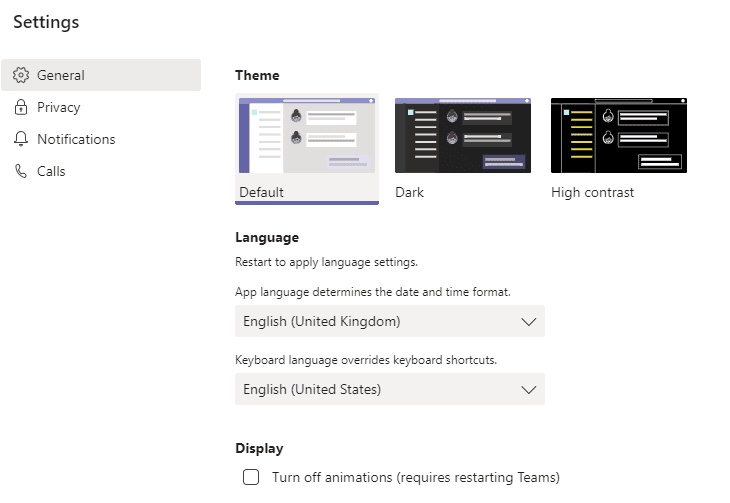Viewport: 730px width, 503px height.
Task: Click the Calls phone icon
Action: coord(21,171)
